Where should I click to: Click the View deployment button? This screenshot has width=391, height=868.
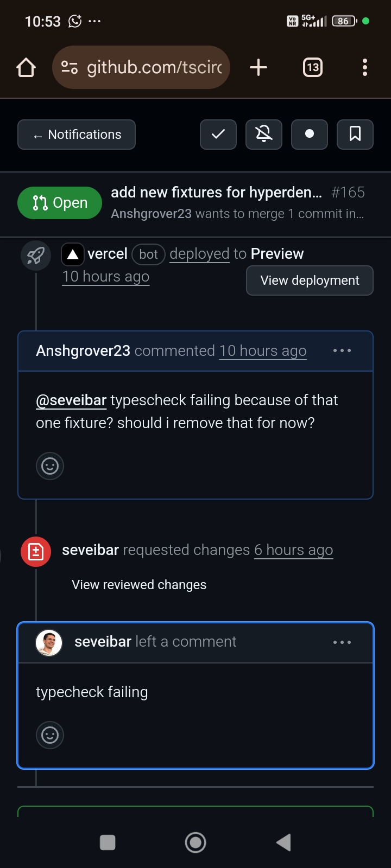pos(310,280)
